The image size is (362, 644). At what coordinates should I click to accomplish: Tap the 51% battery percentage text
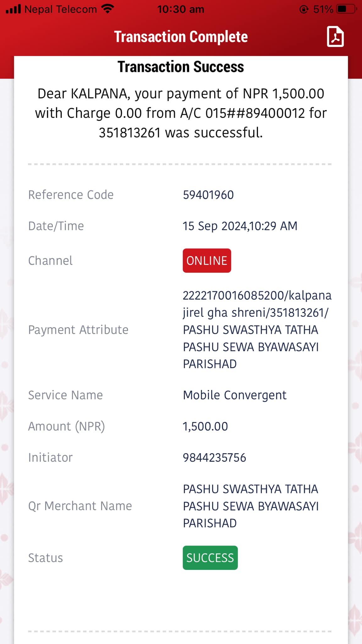pos(323,9)
